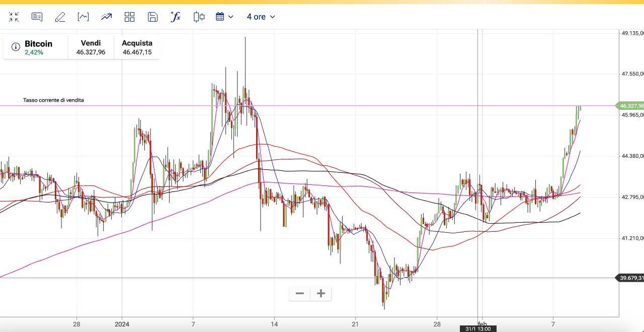Image resolution: width=644 pixels, height=332 pixels.
Task: Click the 49.135,00 price axis label
Action: tap(632, 33)
